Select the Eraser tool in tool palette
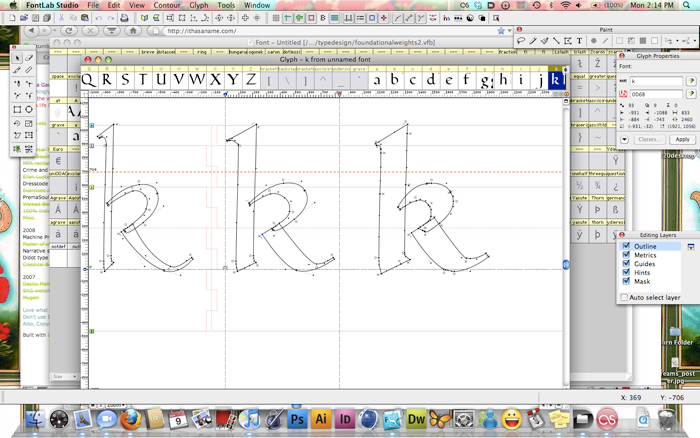The image size is (700, 438). coord(29,58)
